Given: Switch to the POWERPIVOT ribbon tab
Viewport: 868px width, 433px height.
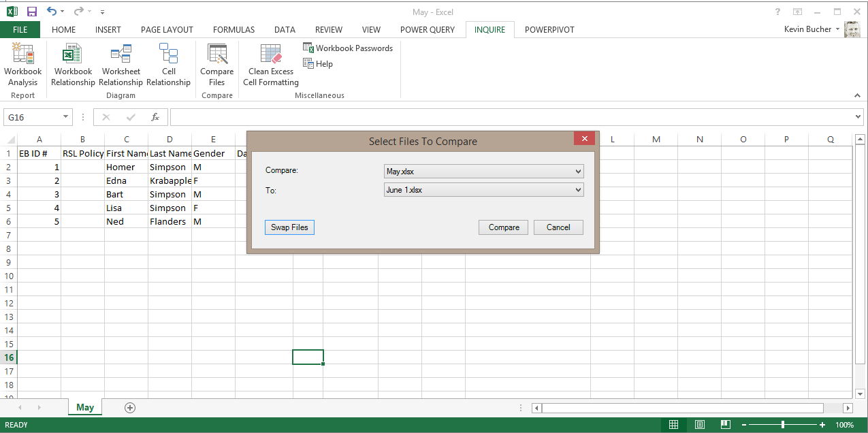Looking at the screenshot, I should click(549, 29).
